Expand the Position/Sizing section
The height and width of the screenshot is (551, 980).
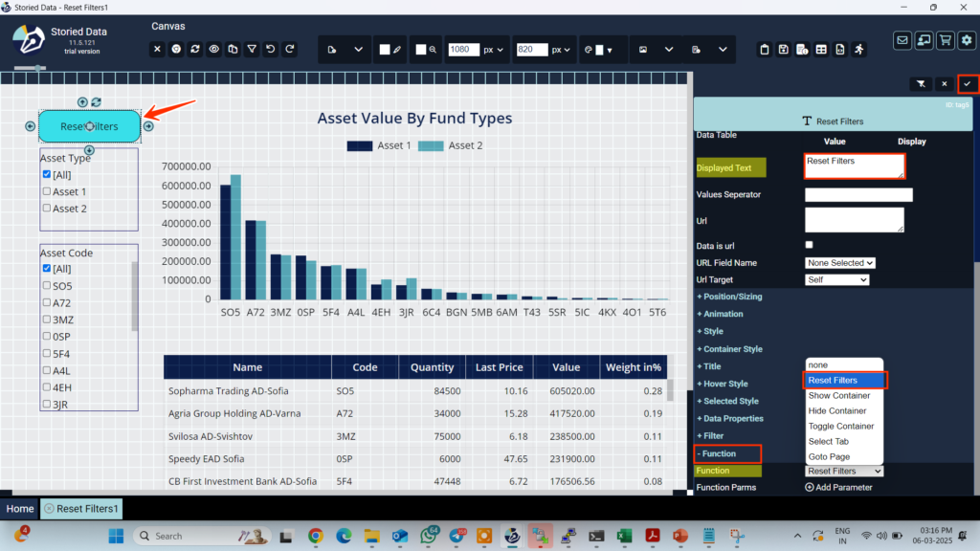(x=729, y=297)
